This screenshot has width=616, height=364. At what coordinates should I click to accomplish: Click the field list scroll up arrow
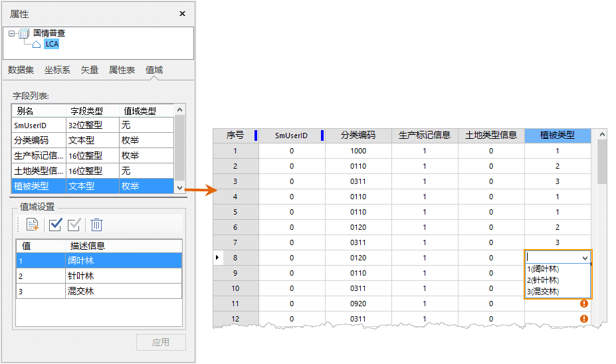point(179,110)
